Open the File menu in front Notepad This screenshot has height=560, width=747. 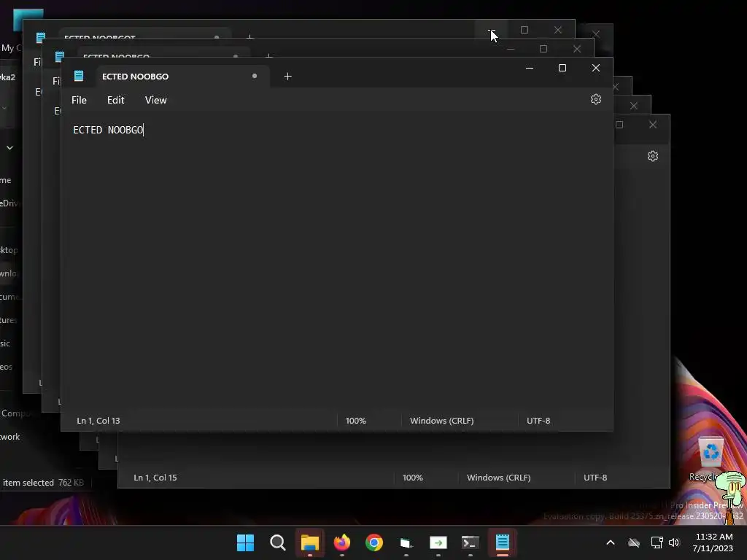tap(79, 100)
